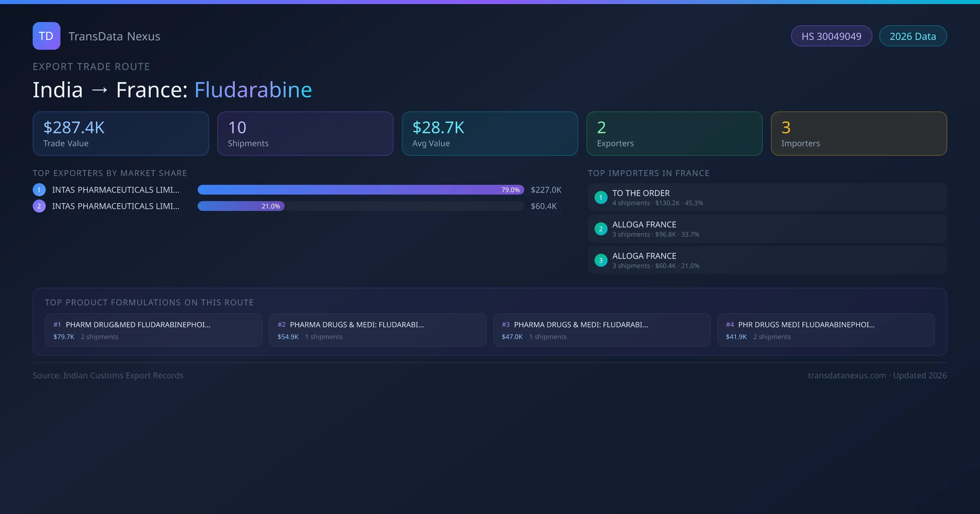
Task: Click transdatanexus.com footer link
Action: (x=847, y=375)
